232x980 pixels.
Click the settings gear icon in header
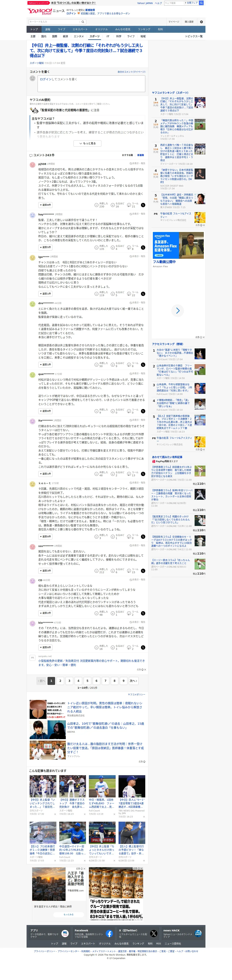click(202, 22)
